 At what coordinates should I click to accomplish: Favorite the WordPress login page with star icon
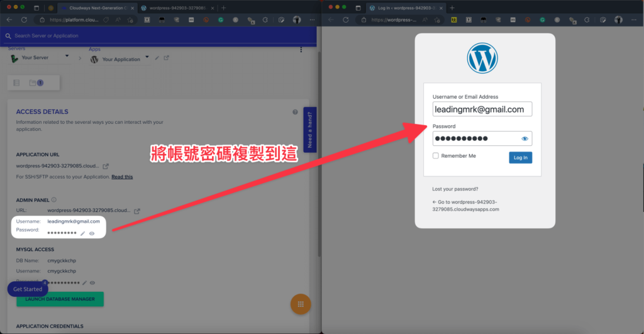coord(437,19)
